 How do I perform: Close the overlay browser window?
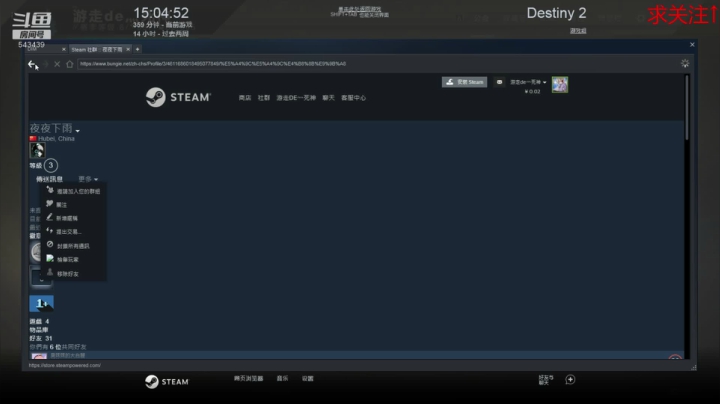tap(692, 45)
